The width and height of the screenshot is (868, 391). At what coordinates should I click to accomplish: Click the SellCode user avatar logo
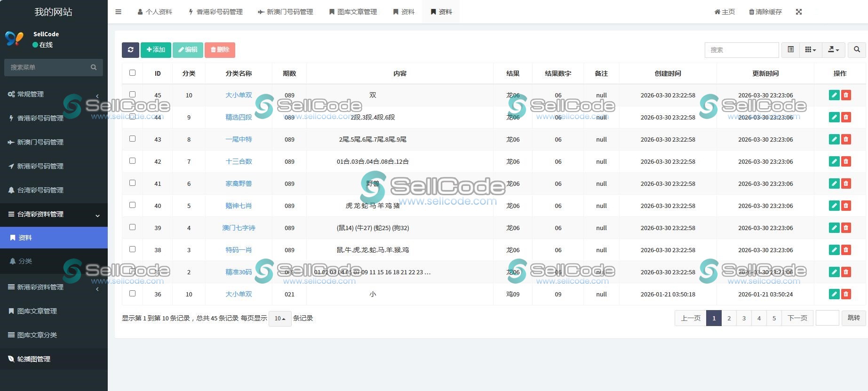pyautogui.click(x=14, y=39)
